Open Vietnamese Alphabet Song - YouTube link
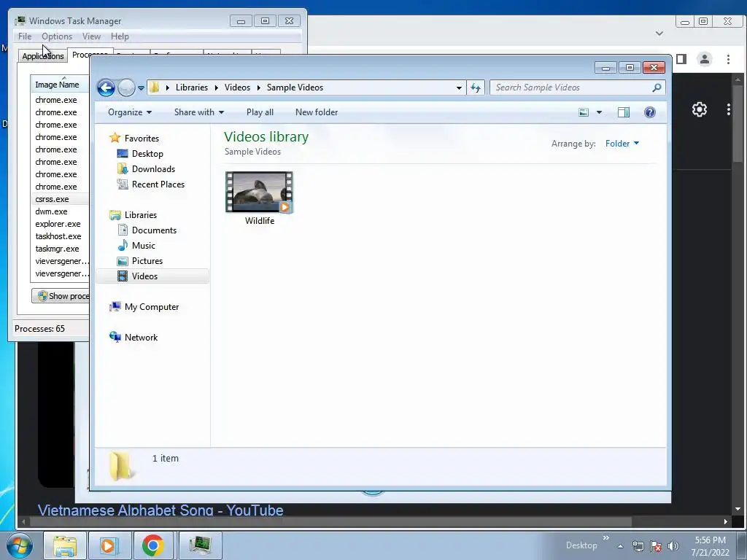 coord(160,510)
